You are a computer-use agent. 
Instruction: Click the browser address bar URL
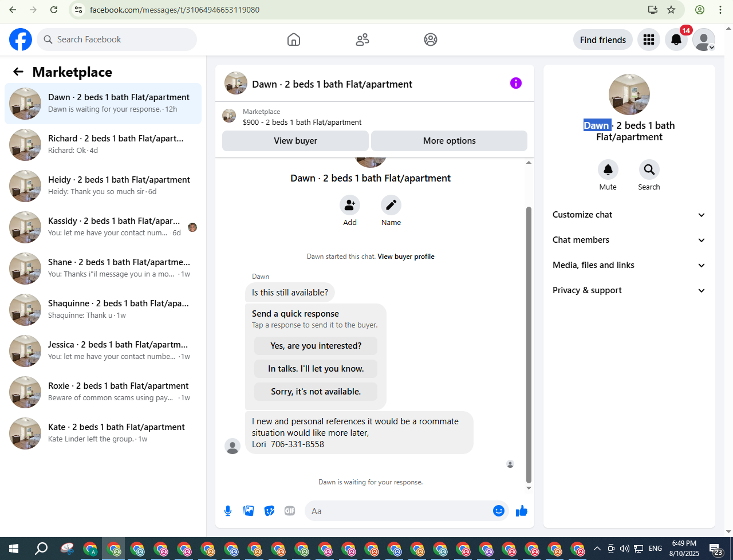[175, 10]
